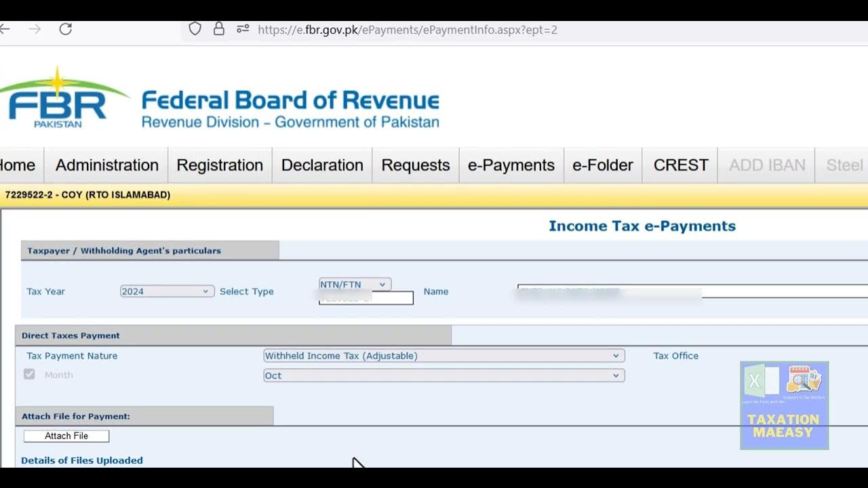Click the NTN number input field
This screenshot has width=868, height=488.
[x=366, y=298]
